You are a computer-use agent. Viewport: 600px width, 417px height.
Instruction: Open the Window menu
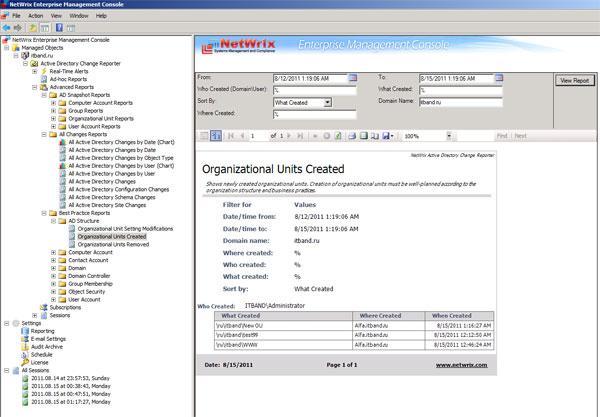point(79,16)
